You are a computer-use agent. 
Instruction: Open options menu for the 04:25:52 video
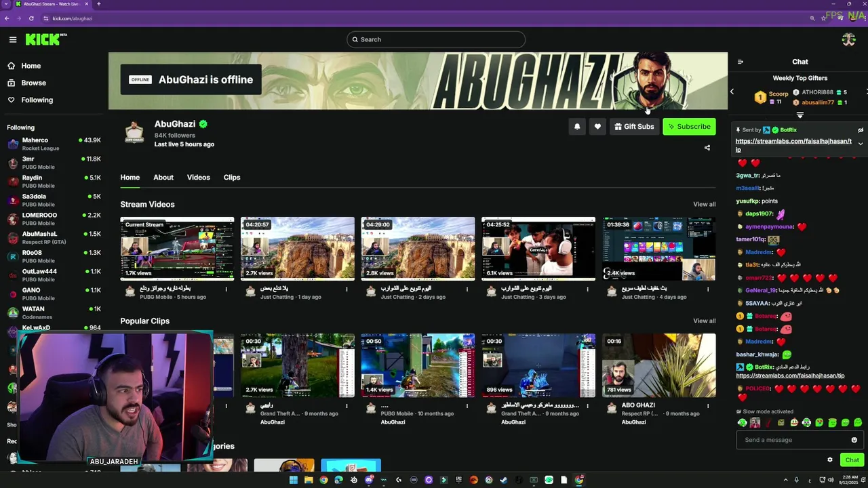tap(587, 289)
